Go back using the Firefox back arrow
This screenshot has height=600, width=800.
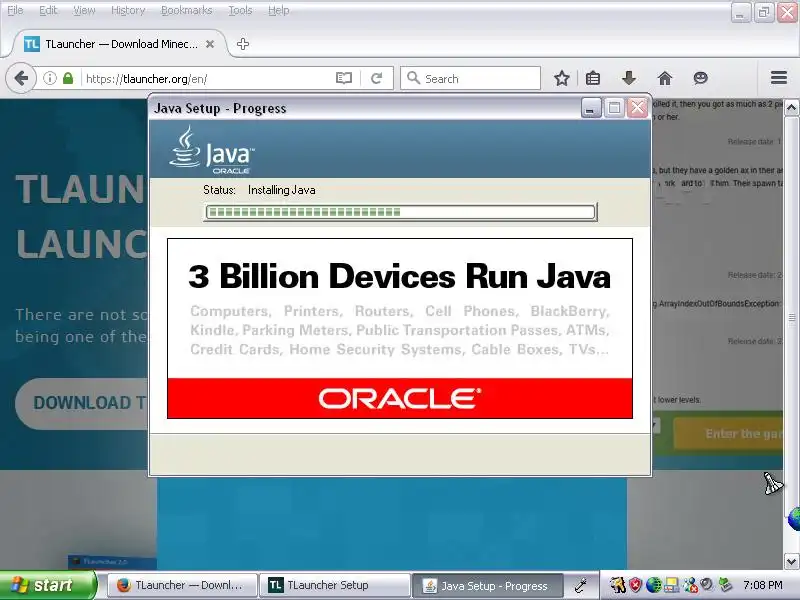21,79
